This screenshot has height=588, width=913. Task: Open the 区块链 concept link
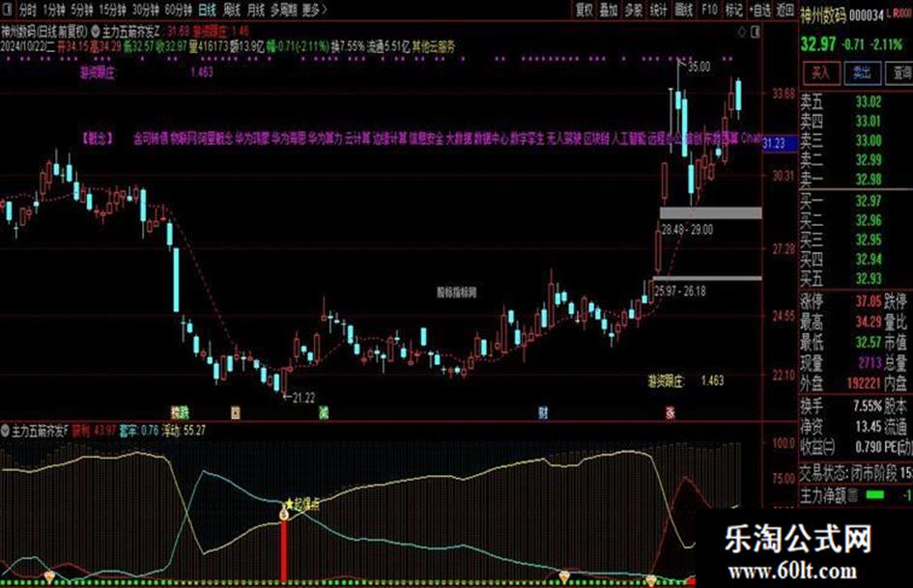(596, 139)
